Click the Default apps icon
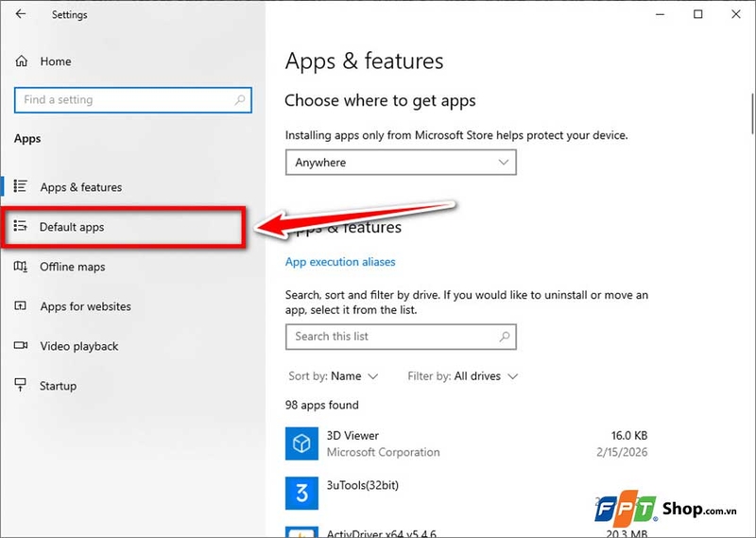The width and height of the screenshot is (756, 538). 20,226
